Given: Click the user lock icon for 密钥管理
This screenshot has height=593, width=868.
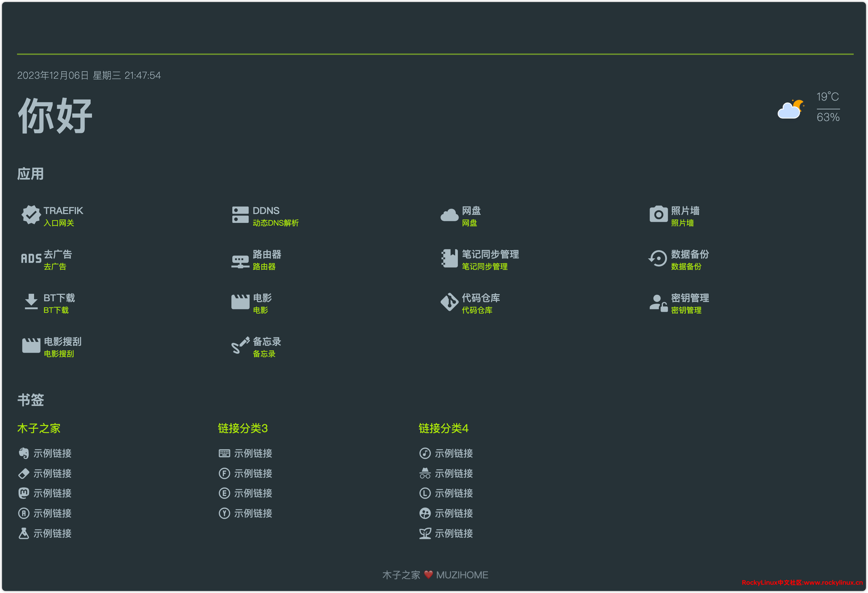Looking at the screenshot, I should tap(658, 303).
